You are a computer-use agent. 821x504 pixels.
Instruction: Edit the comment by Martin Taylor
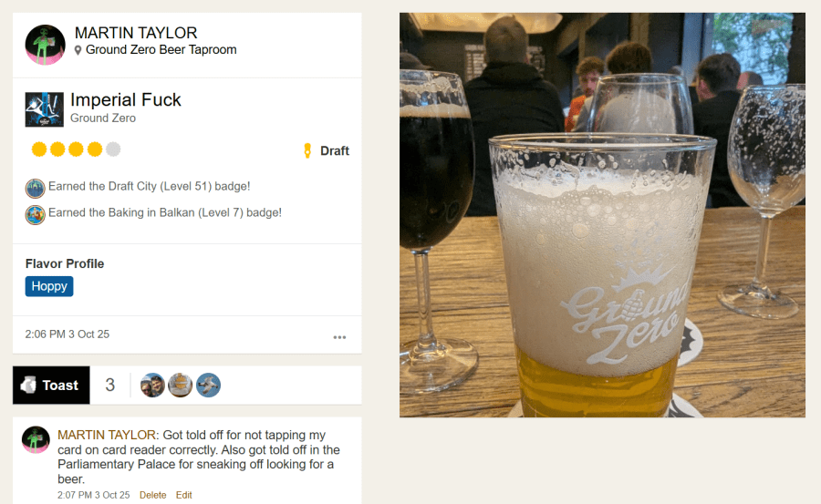tap(183, 495)
